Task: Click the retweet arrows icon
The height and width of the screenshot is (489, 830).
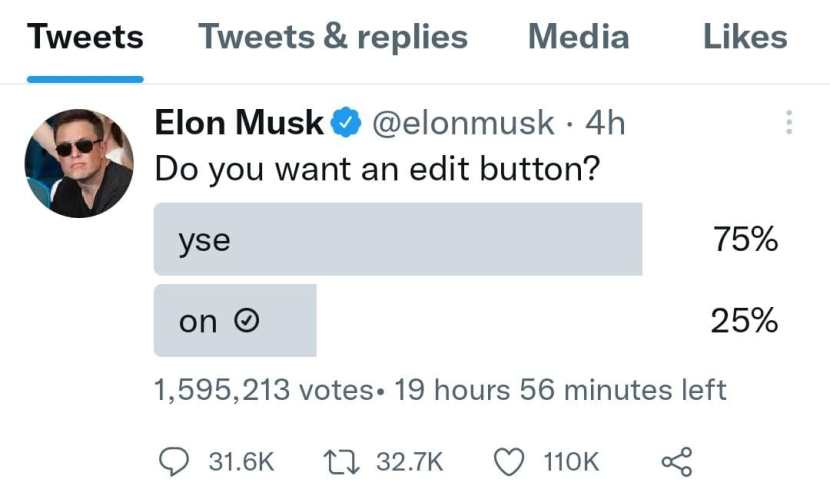Action: pos(341,461)
